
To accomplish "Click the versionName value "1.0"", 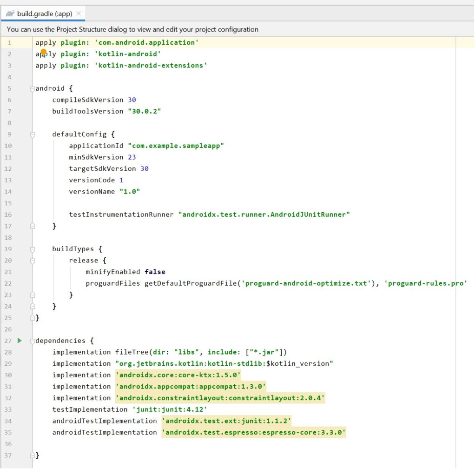I will tap(130, 192).
